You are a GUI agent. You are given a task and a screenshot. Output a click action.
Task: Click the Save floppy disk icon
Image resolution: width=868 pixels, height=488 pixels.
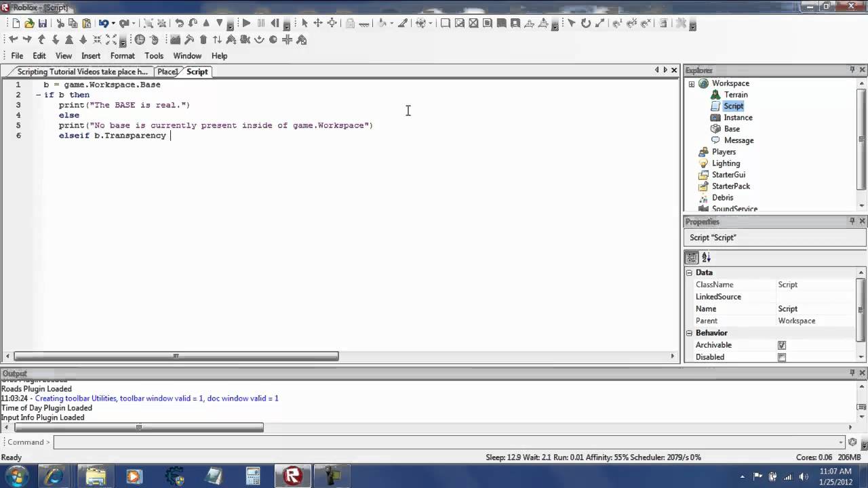43,23
